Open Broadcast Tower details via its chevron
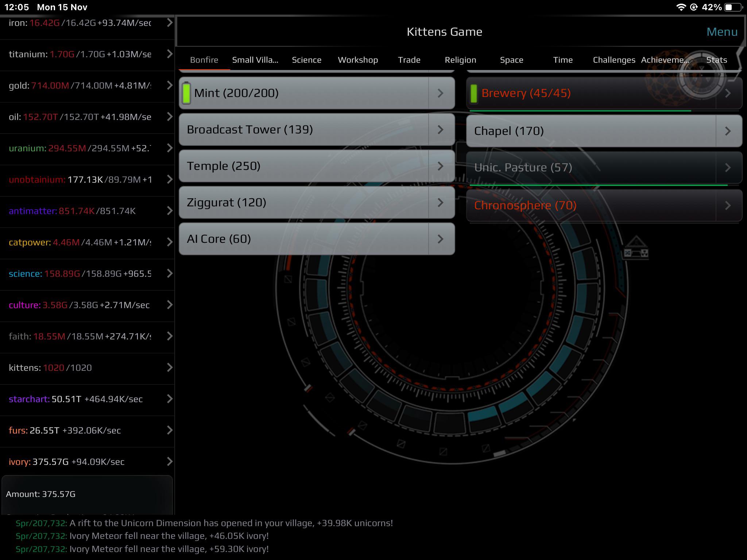747x560 pixels. click(440, 129)
